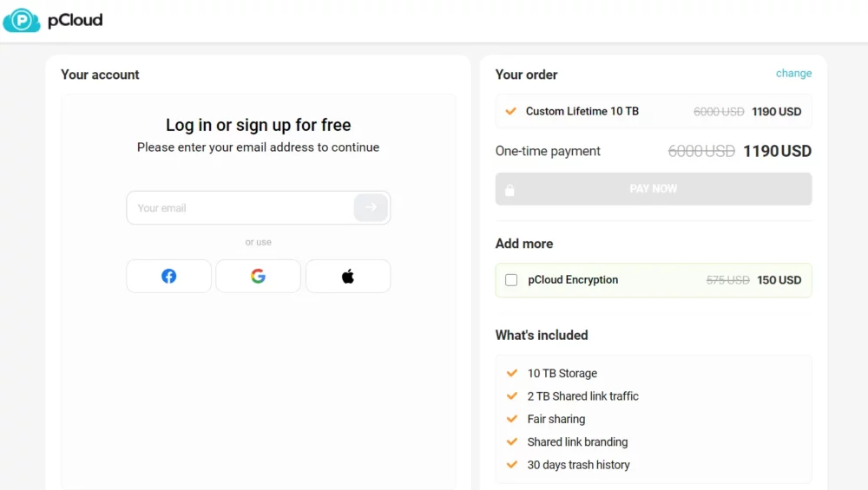Image resolution: width=868 pixels, height=490 pixels.
Task: Click the 150 USD encryption price
Action: [x=779, y=280]
